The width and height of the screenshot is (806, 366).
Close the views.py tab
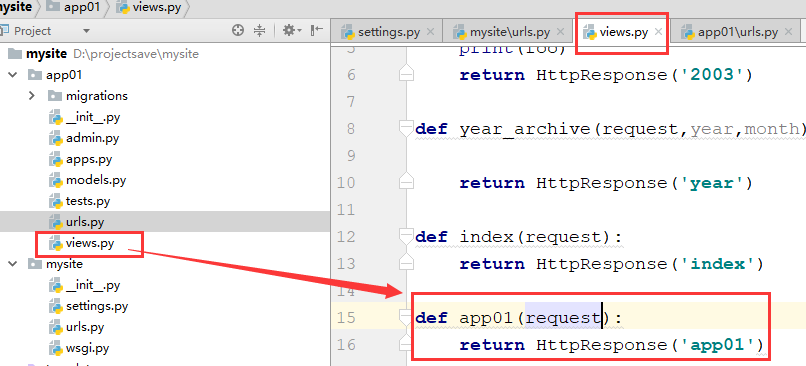658,32
